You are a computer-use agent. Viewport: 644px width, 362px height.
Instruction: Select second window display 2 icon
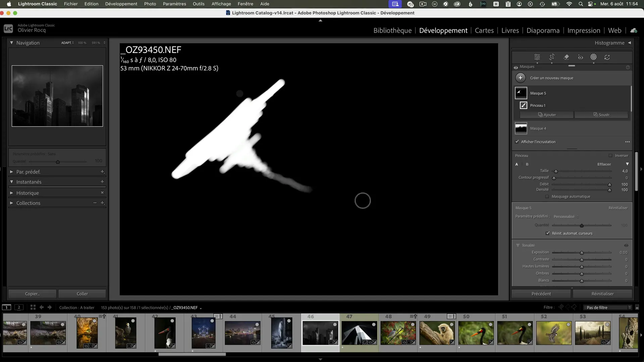[19, 307]
